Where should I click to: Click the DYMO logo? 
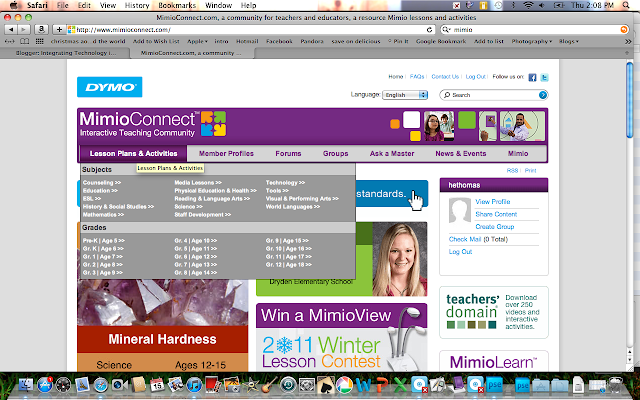pyautogui.click(x=109, y=87)
